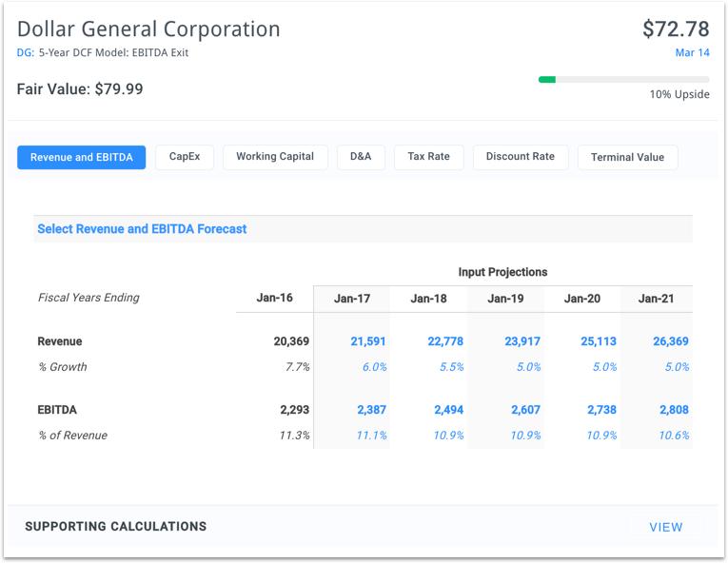Click the Fair Value $79.99 text
This screenshot has height=563, width=728.
point(80,89)
